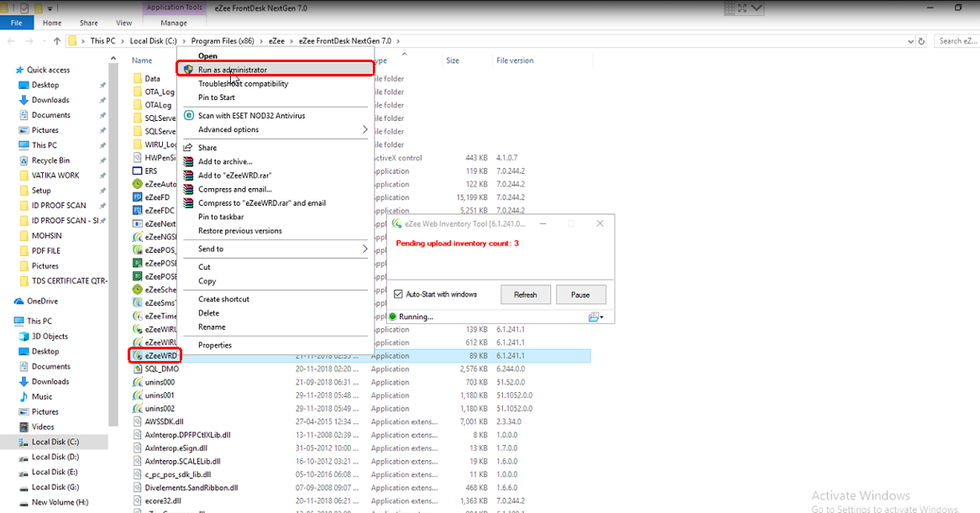Click the Pause button in Inventory Tool
980x513 pixels.
coord(580,295)
